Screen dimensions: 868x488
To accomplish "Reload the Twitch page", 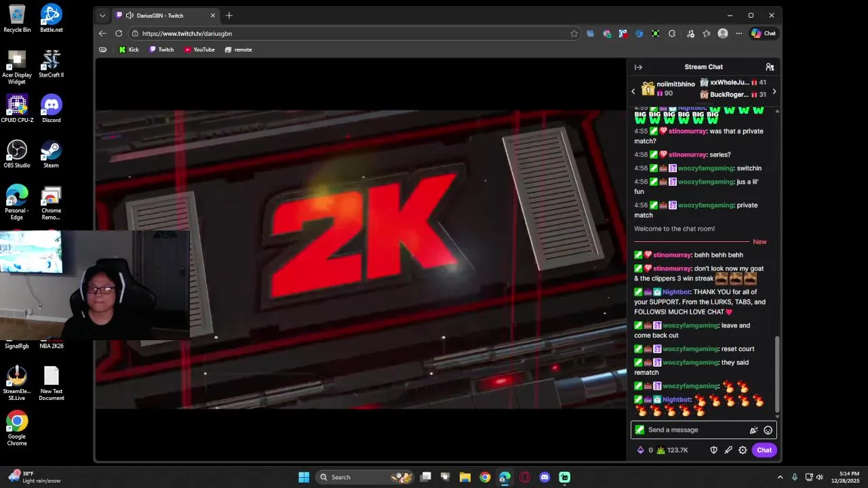I will [x=119, y=33].
